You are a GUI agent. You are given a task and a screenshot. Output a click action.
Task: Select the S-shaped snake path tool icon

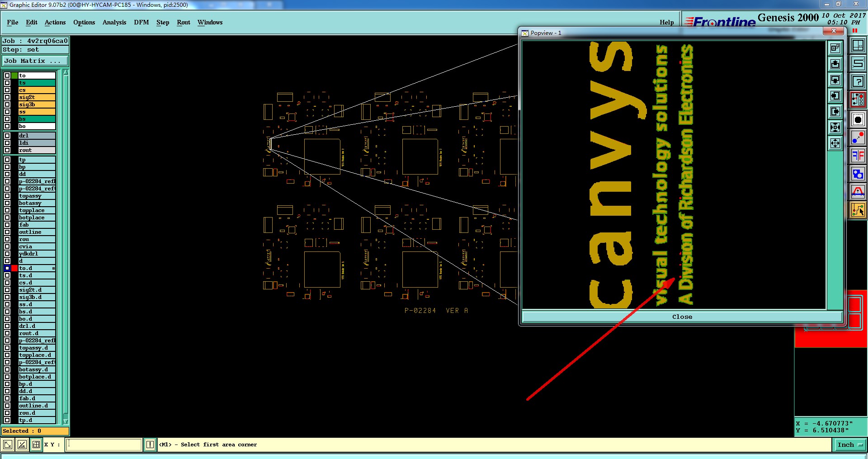click(x=858, y=64)
